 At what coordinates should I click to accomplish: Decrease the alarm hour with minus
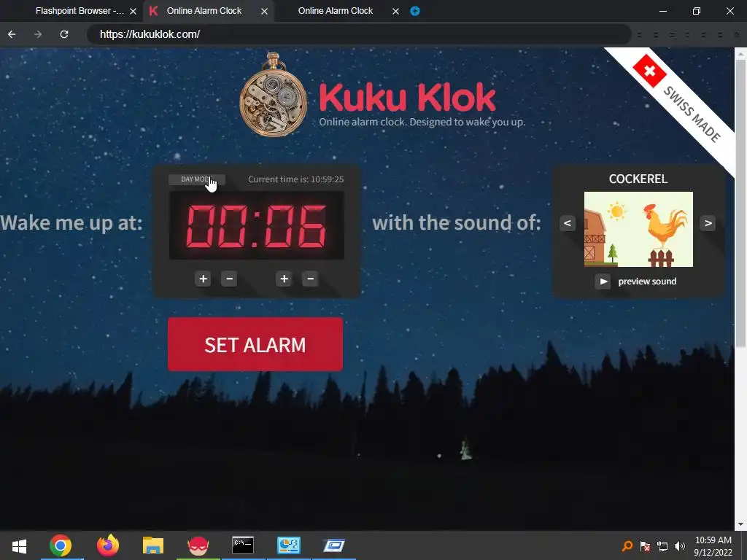click(229, 279)
